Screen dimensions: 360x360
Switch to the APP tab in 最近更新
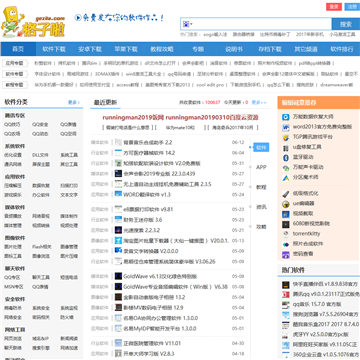coord(261,167)
